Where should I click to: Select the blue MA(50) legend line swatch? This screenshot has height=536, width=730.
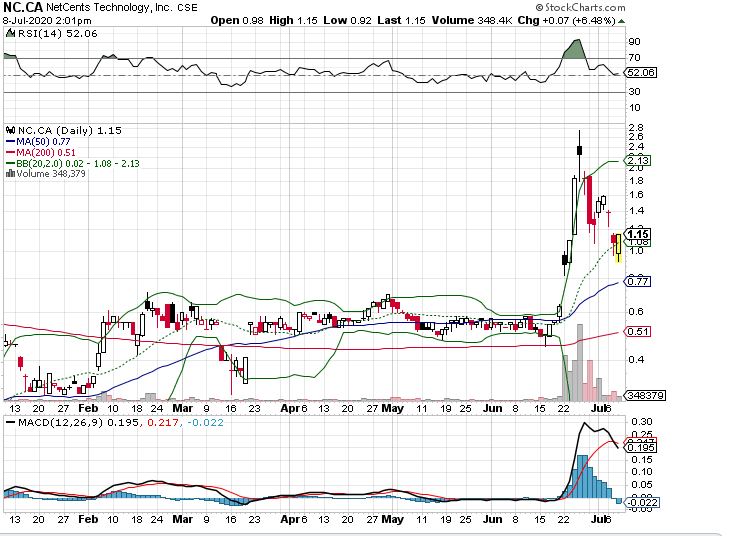[10, 142]
